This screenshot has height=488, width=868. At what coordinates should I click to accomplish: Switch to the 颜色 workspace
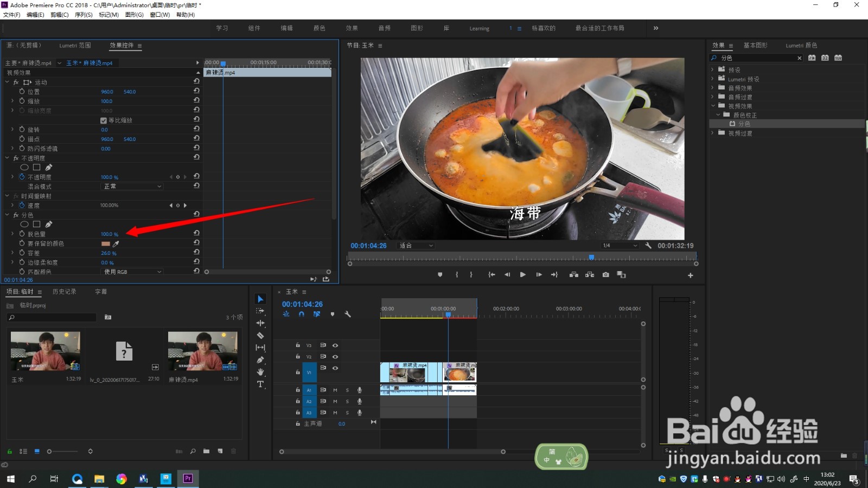(x=320, y=28)
